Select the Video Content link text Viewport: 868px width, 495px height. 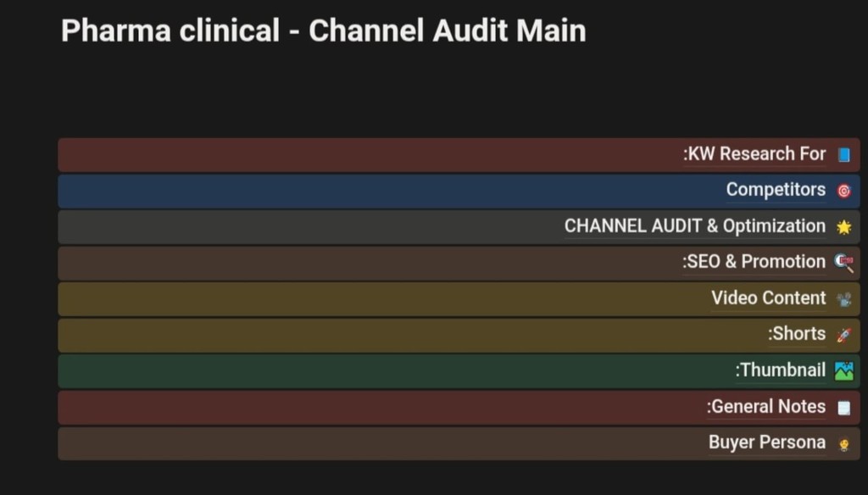(768, 298)
